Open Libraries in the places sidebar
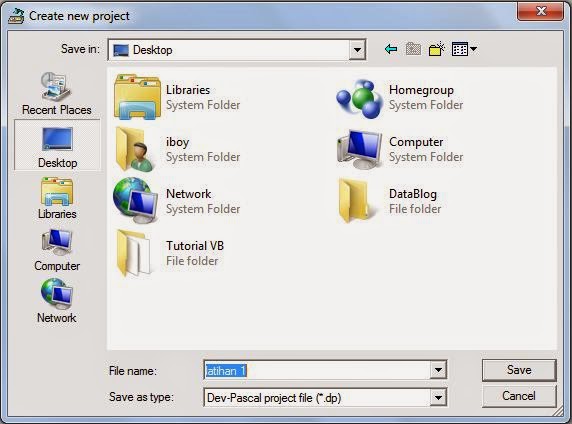The height and width of the screenshot is (424, 572). point(57,198)
